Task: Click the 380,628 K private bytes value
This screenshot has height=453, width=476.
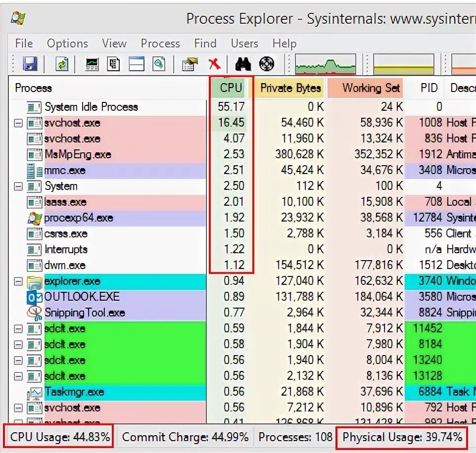Action: (299, 154)
